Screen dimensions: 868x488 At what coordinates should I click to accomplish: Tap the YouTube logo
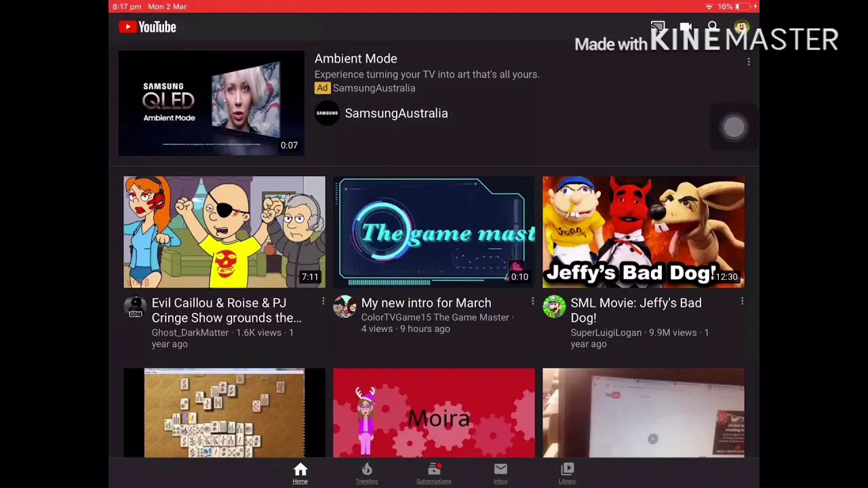point(147,27)
